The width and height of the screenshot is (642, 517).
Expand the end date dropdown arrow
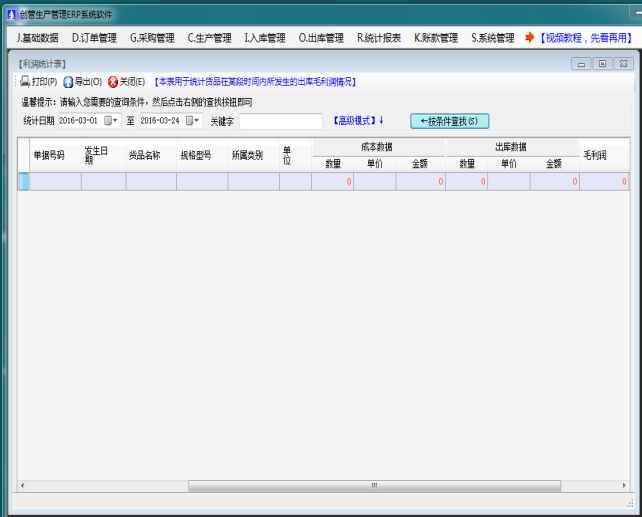[198, 121]
